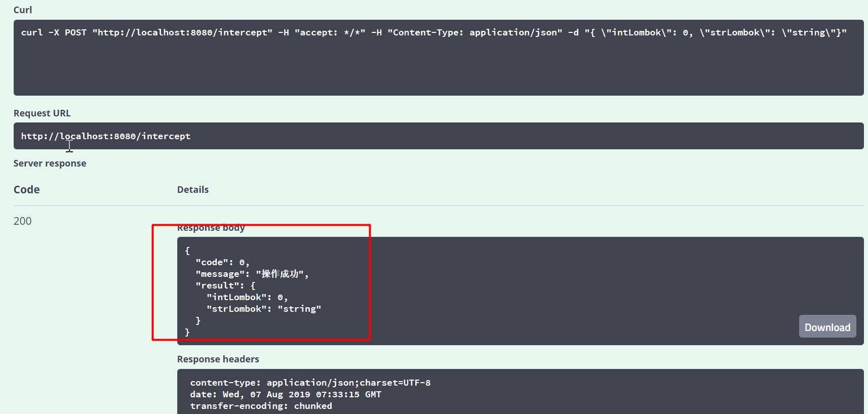The width and height of the screenshot is (868, 414).
Task: Click the "Server response" heading
Action: pos(50,163)
